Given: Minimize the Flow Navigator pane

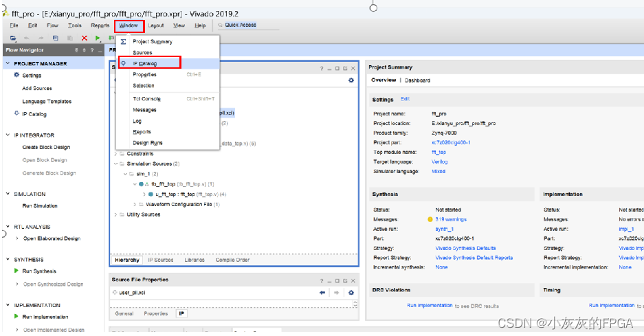Looking at the screenshot, I should pyautogui.click(x=100, y=50).
